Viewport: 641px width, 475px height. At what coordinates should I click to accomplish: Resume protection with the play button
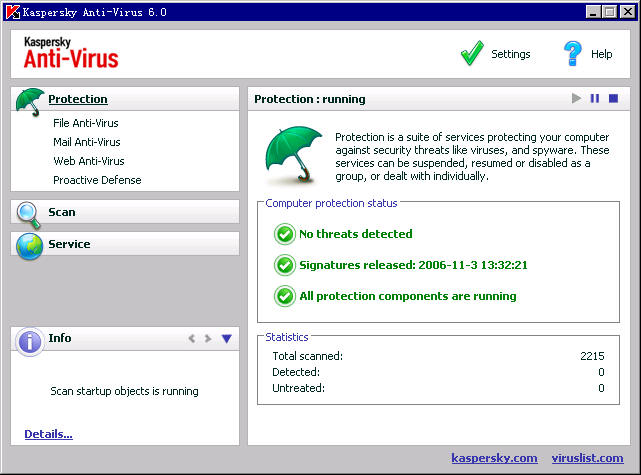(576, 99)
